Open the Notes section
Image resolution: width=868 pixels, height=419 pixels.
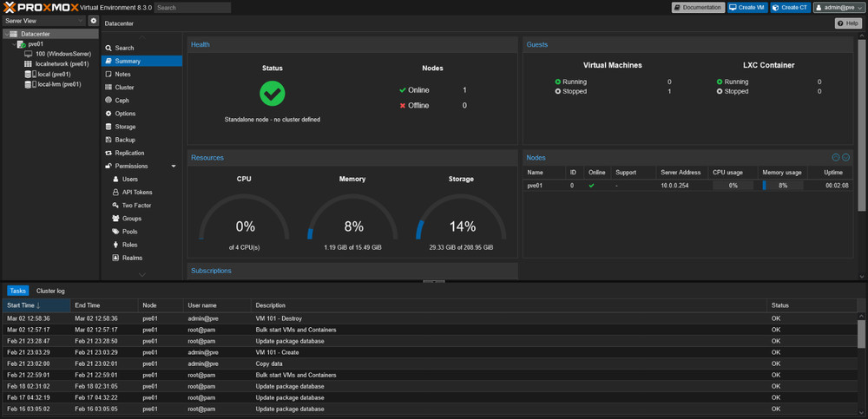[141, 74]
